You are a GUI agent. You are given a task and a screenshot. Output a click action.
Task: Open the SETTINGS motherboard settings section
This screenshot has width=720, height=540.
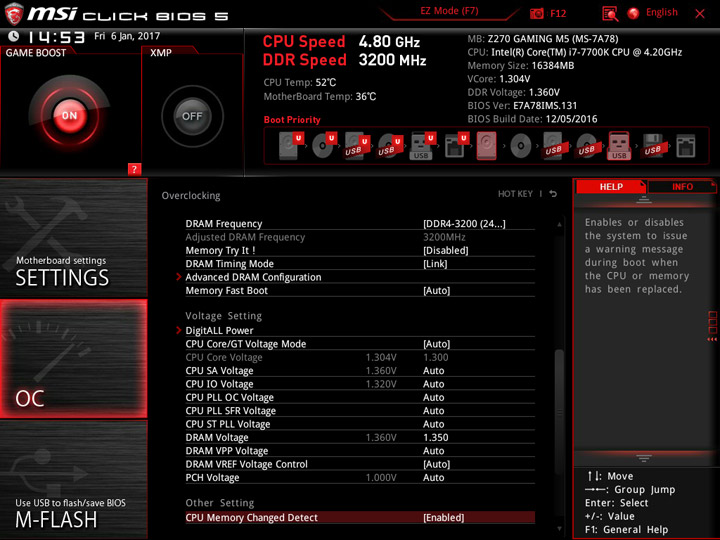point(73,238)
